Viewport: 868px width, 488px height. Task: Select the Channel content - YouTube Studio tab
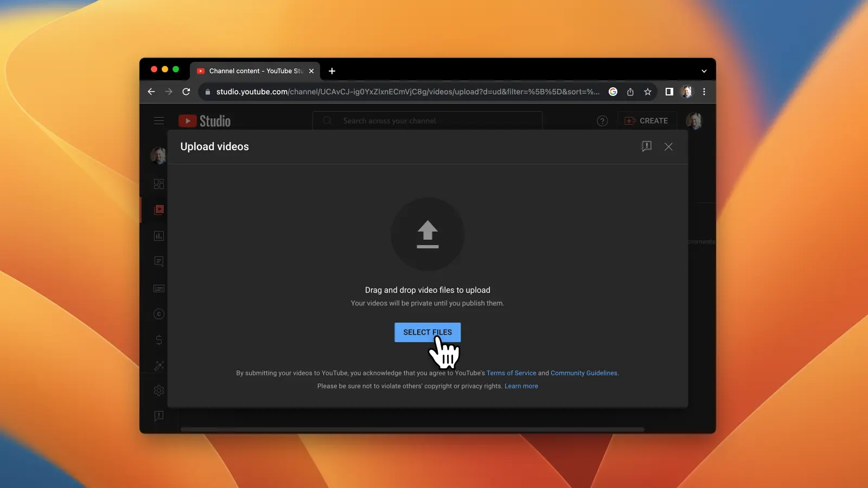255,71
